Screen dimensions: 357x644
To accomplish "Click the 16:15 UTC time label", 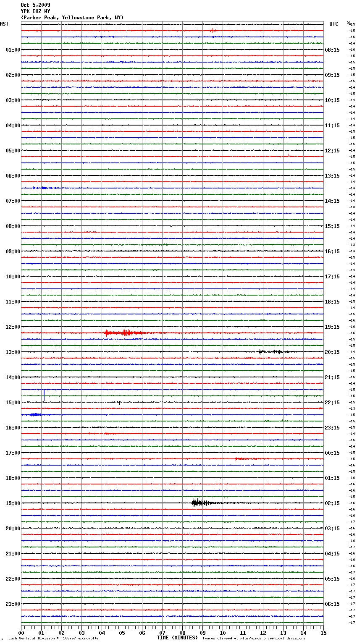I will tap(332, 251).
